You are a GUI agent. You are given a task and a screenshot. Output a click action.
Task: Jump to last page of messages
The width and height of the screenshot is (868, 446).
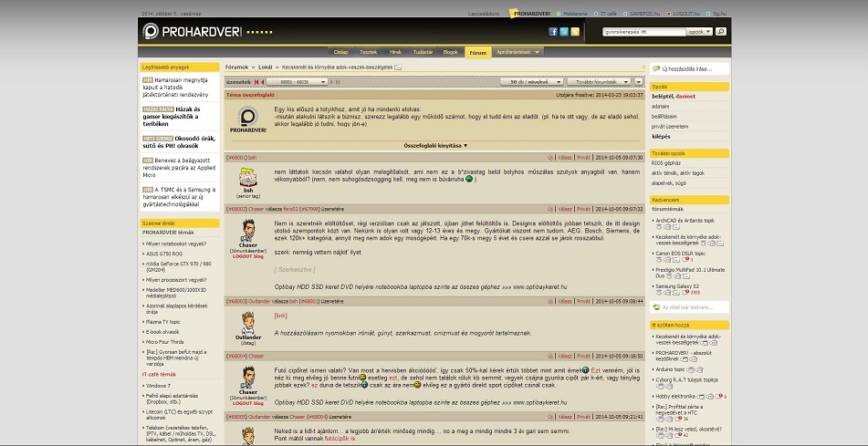click(x=337, y=82)
